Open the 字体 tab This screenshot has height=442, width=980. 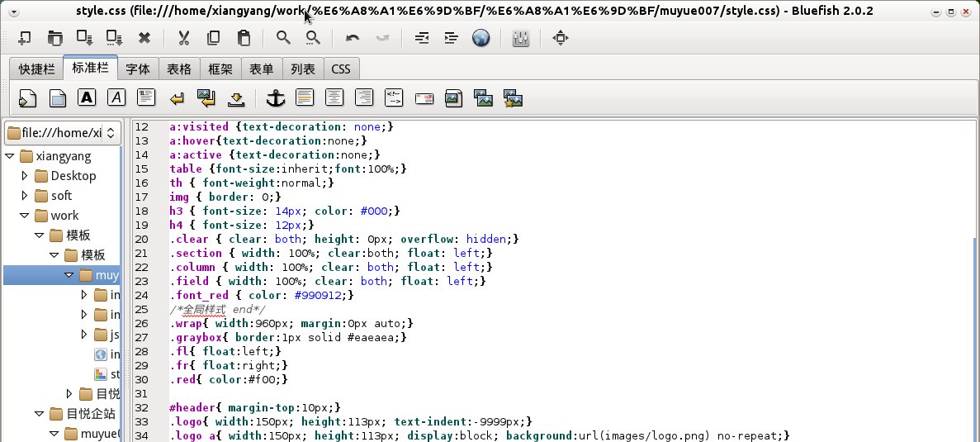point(138,69)
